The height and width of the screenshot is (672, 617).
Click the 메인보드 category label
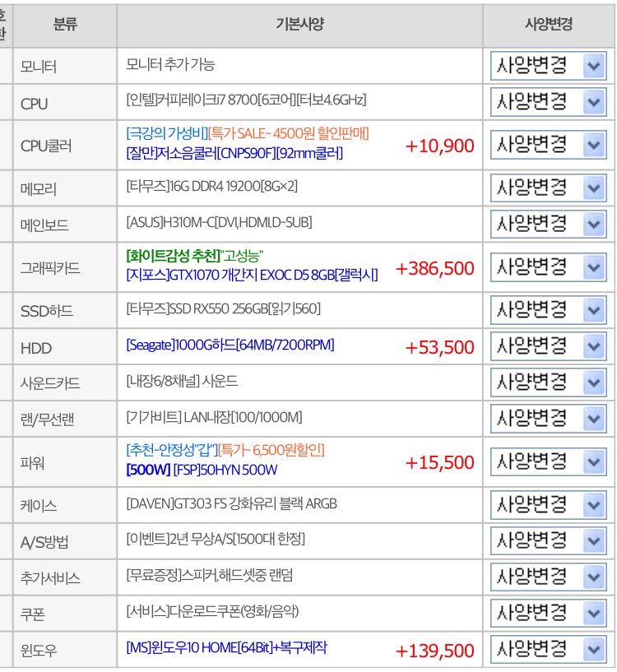[x=44, y=225]
